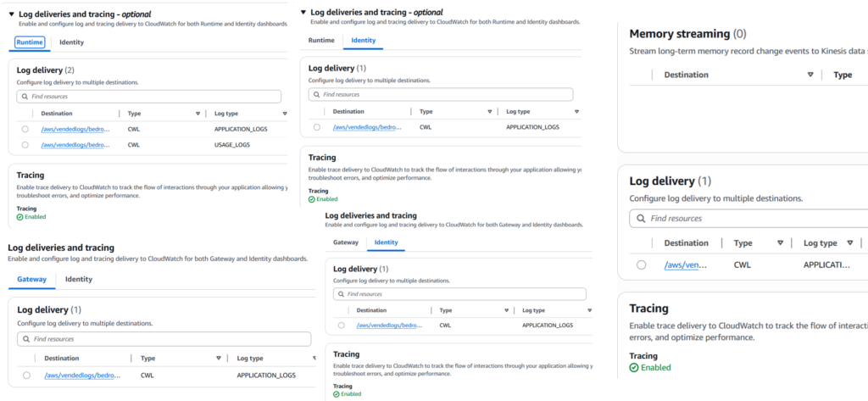Focus Find resources field below the active Gateway tab
This screenshot has height=401, width=868.
[164, 339]
